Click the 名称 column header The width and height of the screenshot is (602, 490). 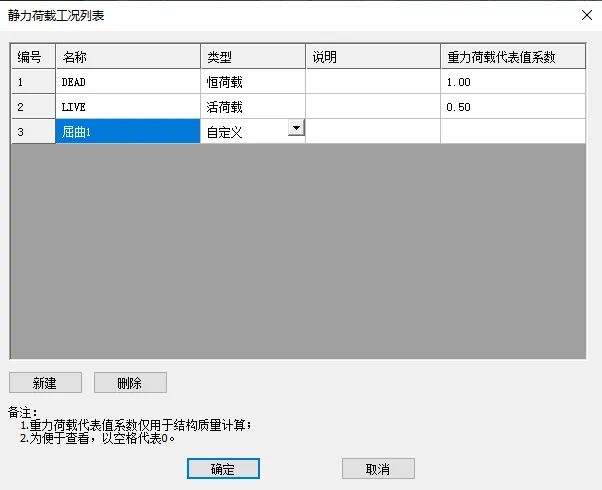click(x=128, y=57)
